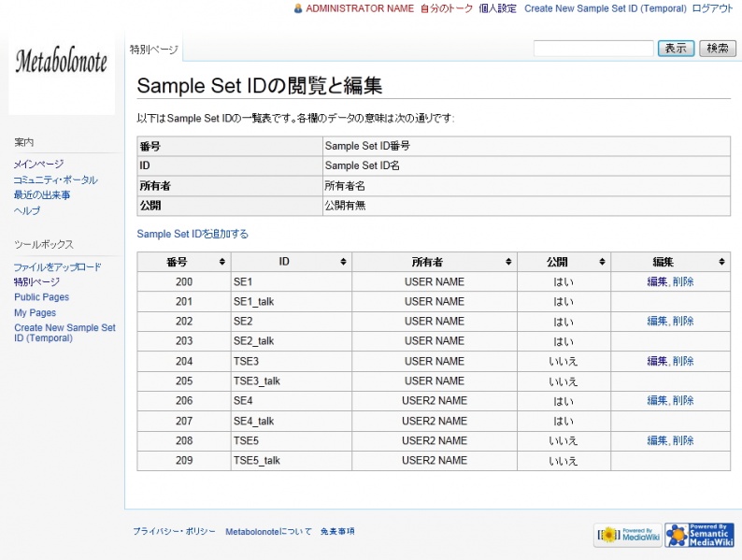The height and width of the screenshot is (560, 742).
Task: Open the 特別ページ tab
Action: (154, 50)
